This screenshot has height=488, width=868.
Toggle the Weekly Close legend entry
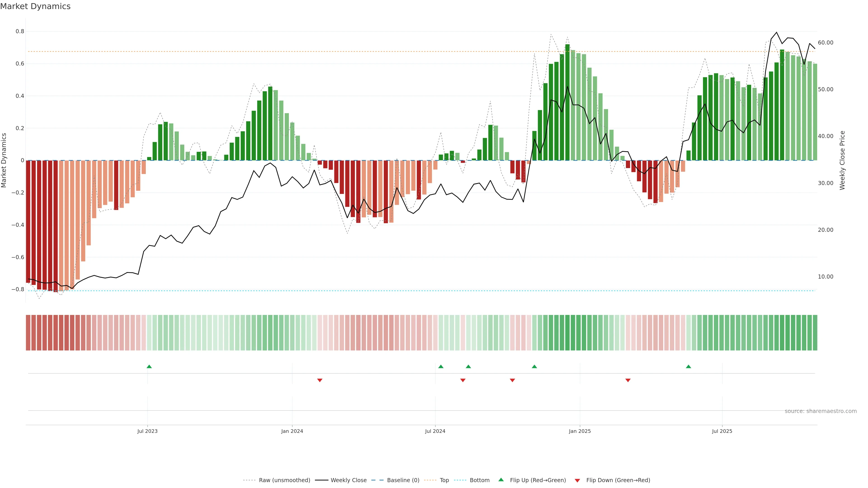(x=348, y=480)
